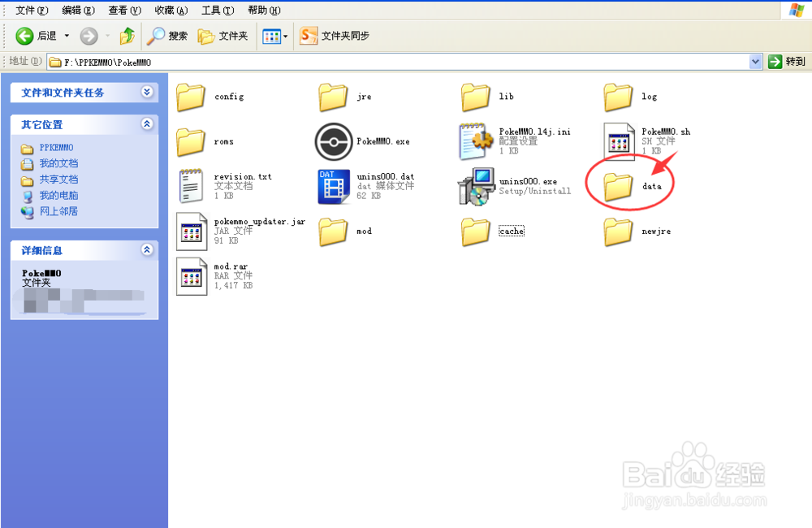Open the Edit (编辑) menu
This screenshot has width=812, height=528.
point(78,11)
